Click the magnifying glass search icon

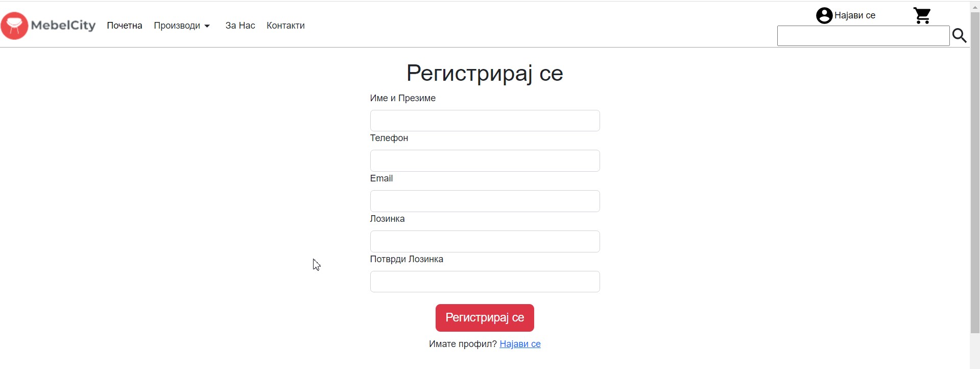point(960,36)
